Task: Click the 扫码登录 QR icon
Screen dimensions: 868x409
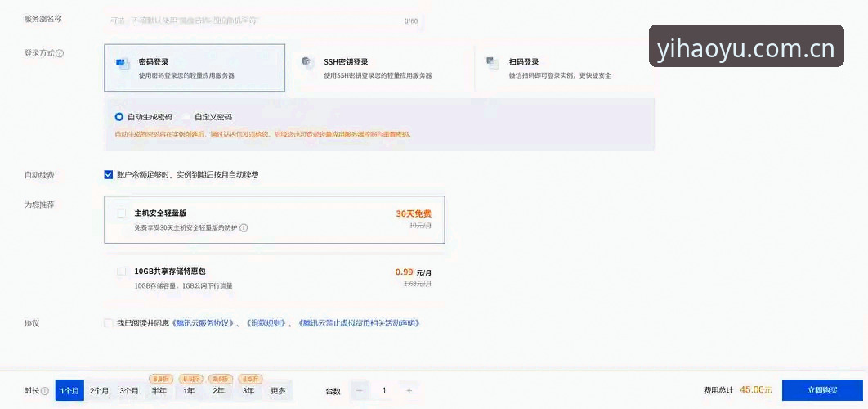Action: [x=493, y=63]
